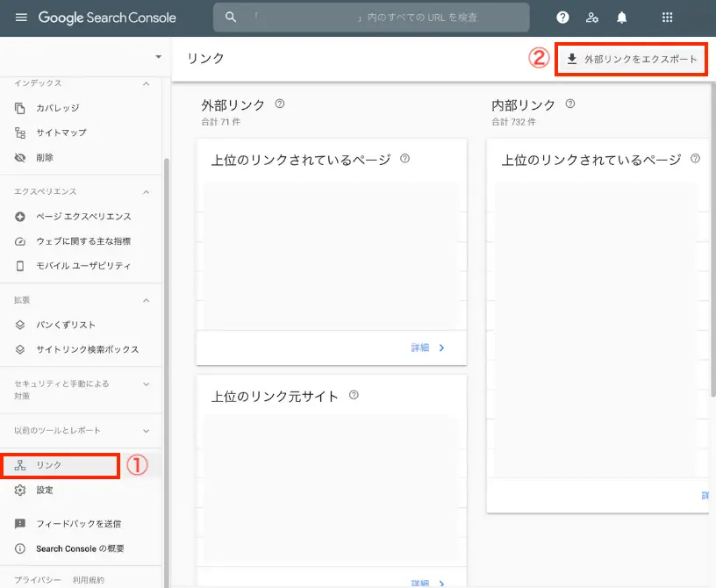Click the パンくずリスト breadcrumbs icon
Viewport: 716px width, 588px height.
20,324
